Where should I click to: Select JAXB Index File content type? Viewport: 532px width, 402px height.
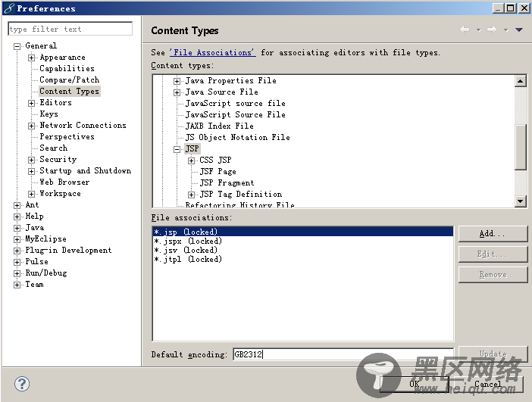[220, 126]
